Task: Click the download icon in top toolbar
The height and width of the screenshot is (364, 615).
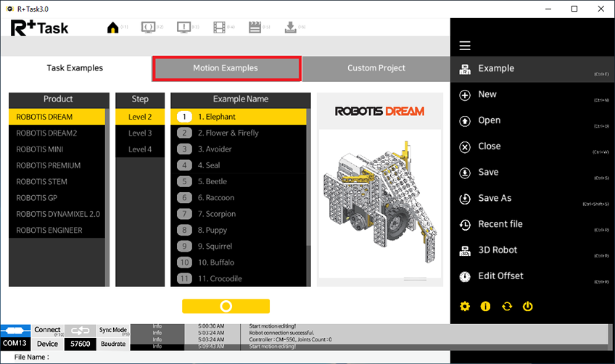Action: [x=290, y=28]
